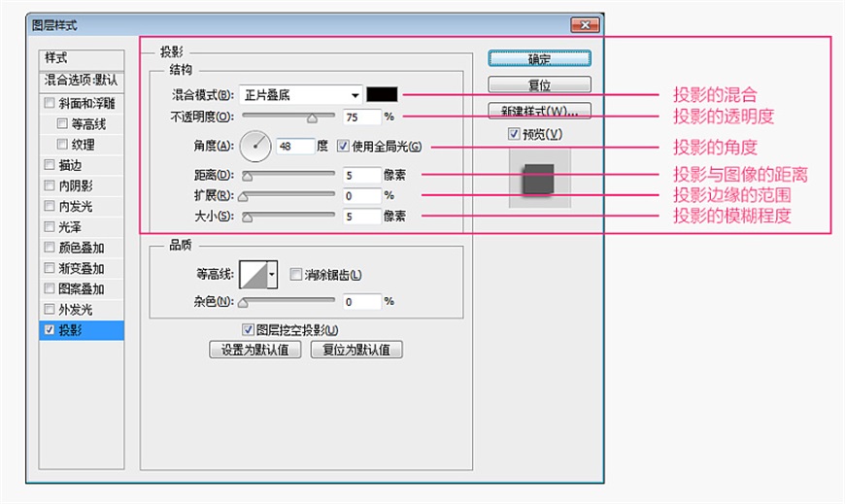The height and width of the screenshot is (504, 845).
Task: Enable the 斜面和浮雕 checkbox
Action: click(x=50, y=102)
